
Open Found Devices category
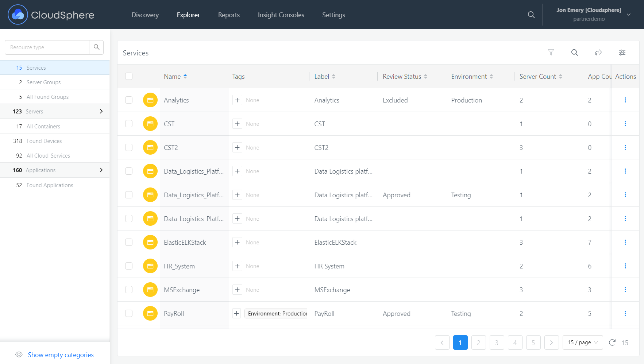coord(55,141)
